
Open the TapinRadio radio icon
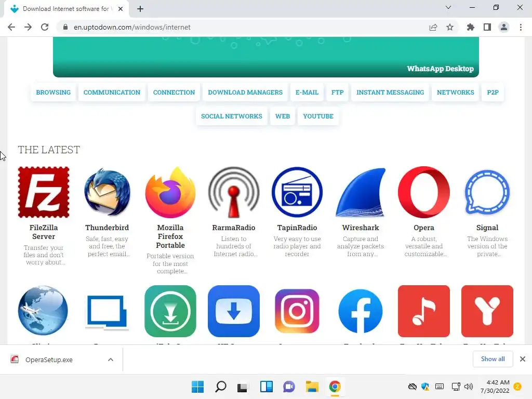tap(297, 192)
